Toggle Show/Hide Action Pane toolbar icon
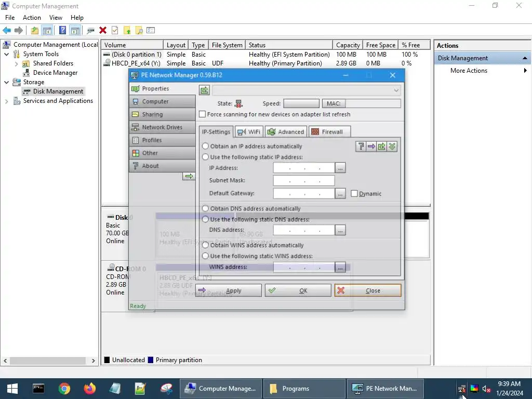The image size is (532, 399). (75, 31)
